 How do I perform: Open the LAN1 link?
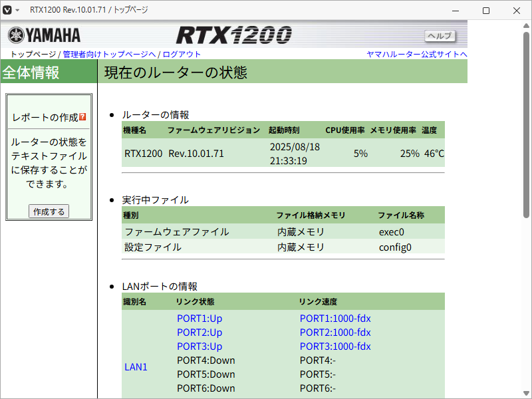click(x=136, y=367)
